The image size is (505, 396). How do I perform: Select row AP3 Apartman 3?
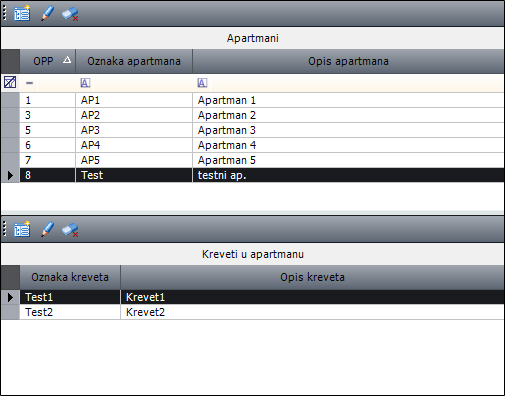tap(262, 130)
